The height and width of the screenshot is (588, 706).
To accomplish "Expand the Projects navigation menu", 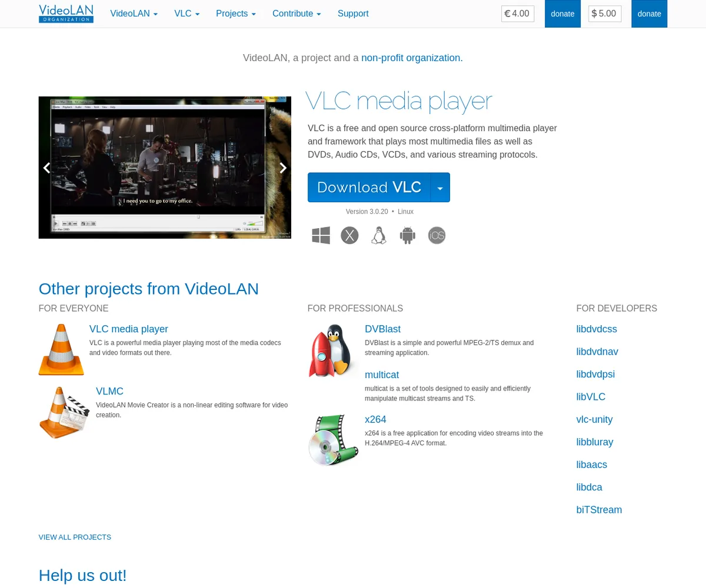I will click(235, 14).
